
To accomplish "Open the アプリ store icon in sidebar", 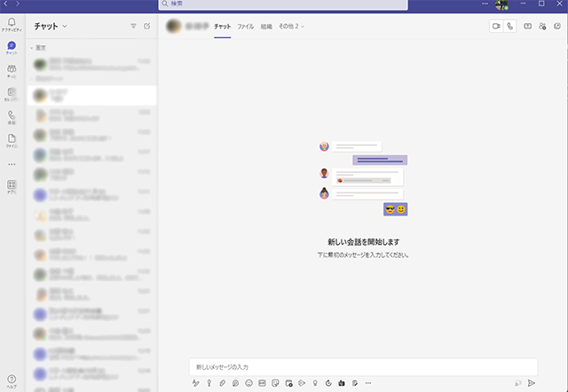I will tap(12, 187).
